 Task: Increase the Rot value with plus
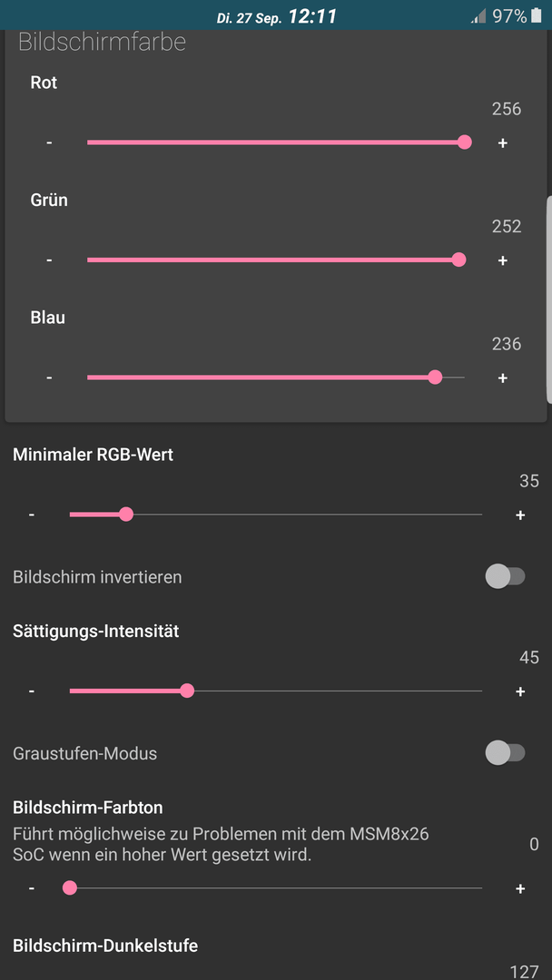pyautogui.click(x=503, y=143)
